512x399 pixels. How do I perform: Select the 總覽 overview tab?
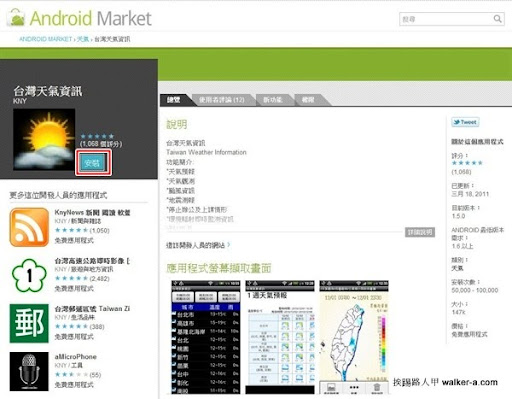coord(174,100)
